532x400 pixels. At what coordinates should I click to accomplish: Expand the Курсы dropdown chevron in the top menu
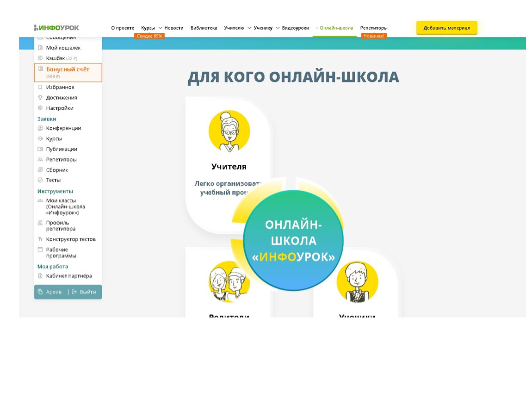coord(161,28)
